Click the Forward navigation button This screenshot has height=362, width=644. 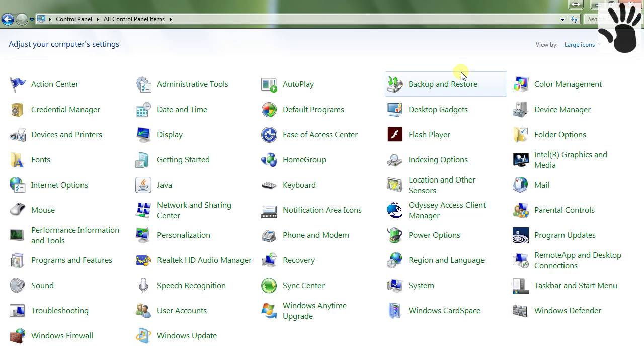(x=22, y=19)
